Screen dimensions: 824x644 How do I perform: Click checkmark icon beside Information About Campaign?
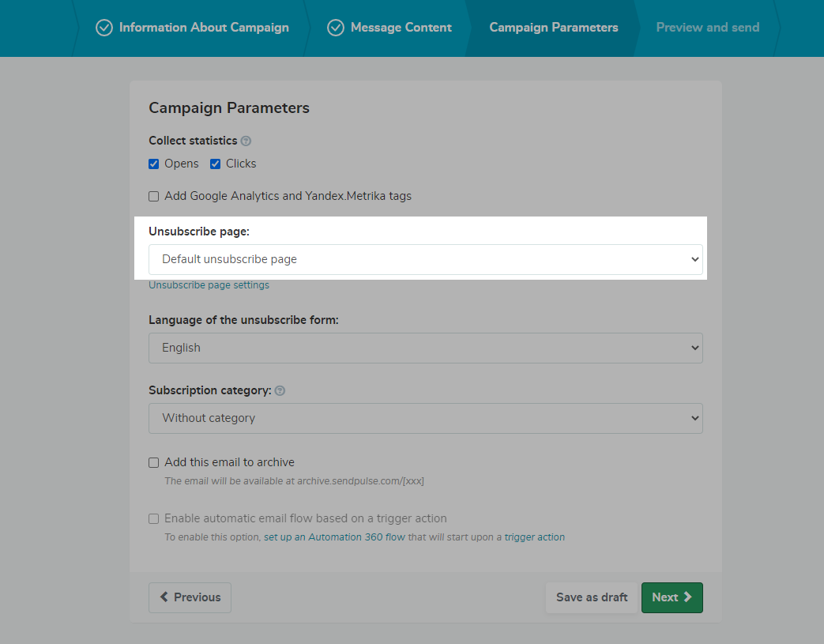tap(104, 28)
